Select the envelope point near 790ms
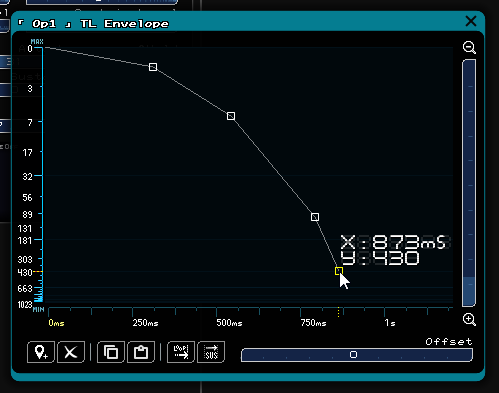The width and height of the screenshot is (499, 393). 315,217
